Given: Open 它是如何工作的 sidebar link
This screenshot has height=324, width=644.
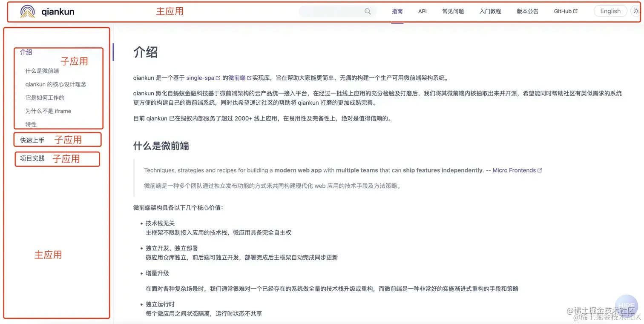Looking at the screenshot, I should coord(45,97).
